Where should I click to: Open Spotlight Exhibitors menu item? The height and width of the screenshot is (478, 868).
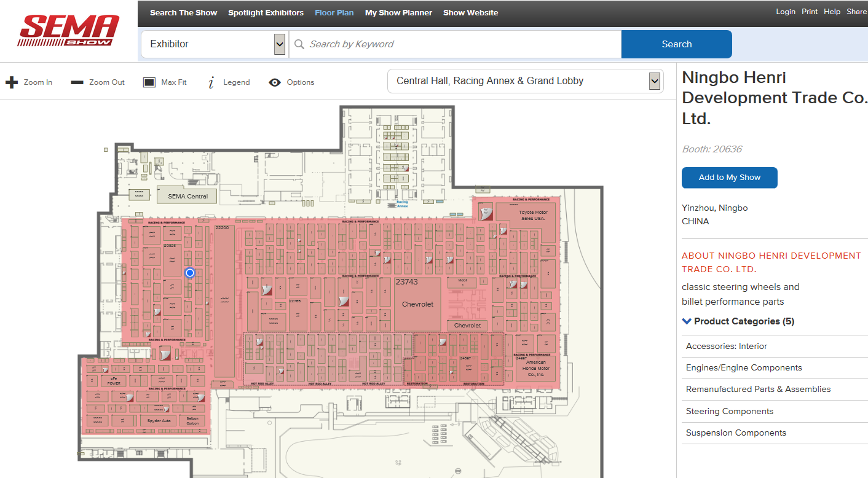266,13
